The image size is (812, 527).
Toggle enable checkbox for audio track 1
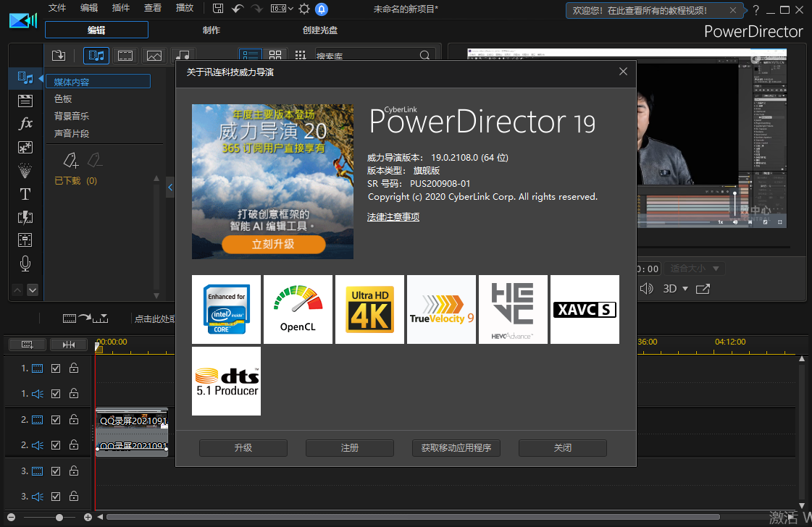click(x=56, y=394)
